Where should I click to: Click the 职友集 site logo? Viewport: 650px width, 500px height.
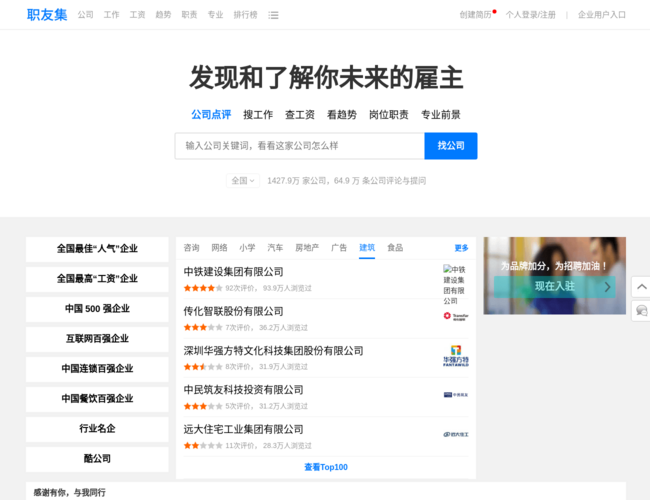[x=47, y=15]
